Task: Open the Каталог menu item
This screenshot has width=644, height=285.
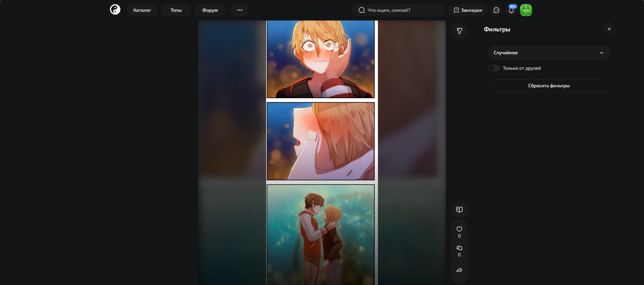Action: [x=142, y=10]
